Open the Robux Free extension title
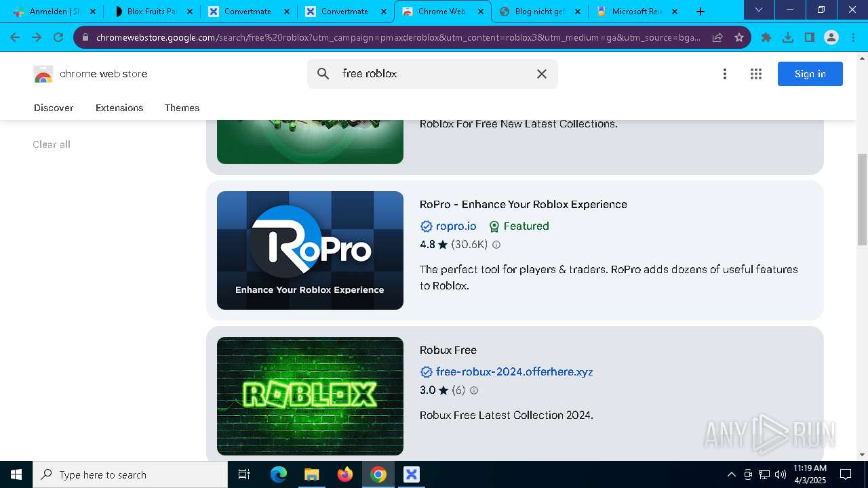Screen dimensions: 868x488 [x=448, y=350]
